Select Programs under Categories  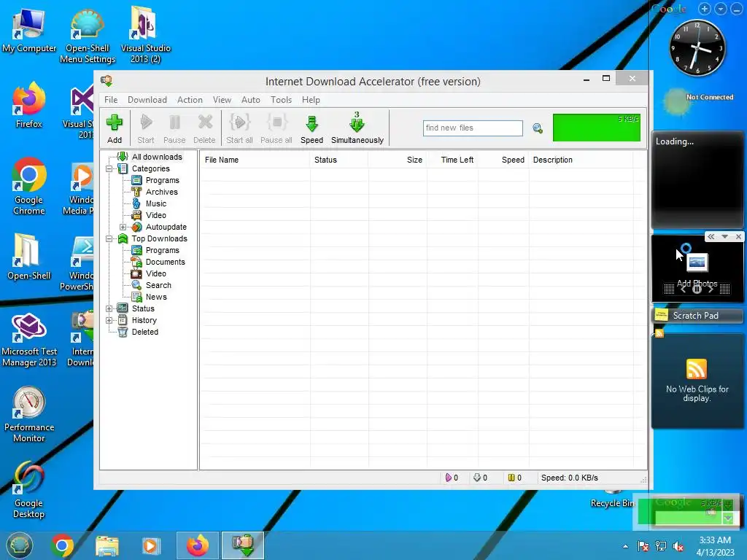point(163,181)
